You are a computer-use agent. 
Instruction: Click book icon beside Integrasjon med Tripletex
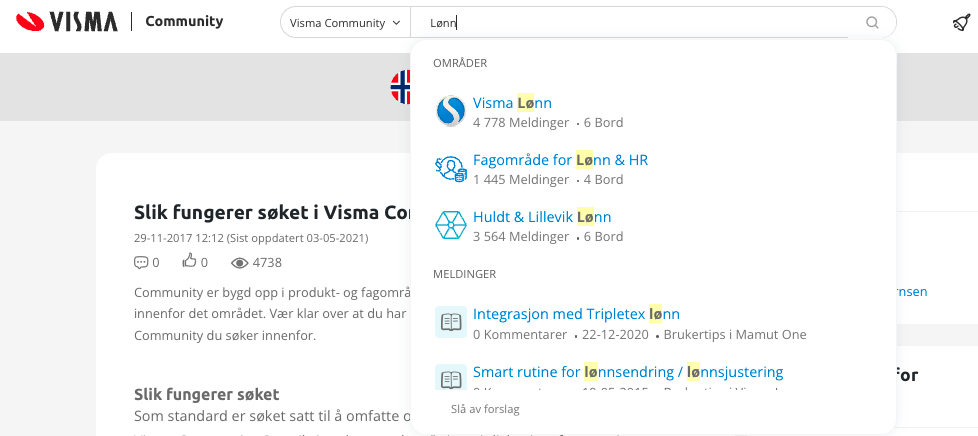click(x=450, y=322)
